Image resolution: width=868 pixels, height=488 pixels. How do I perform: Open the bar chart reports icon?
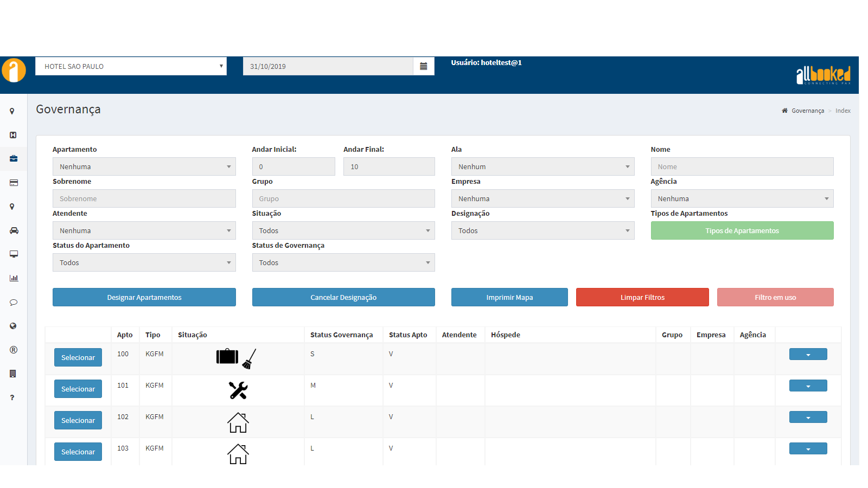click(14, 278)
